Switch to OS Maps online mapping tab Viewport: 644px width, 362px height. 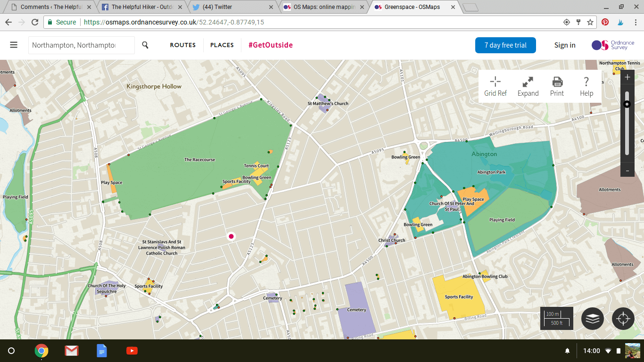[x=323, y=7]
